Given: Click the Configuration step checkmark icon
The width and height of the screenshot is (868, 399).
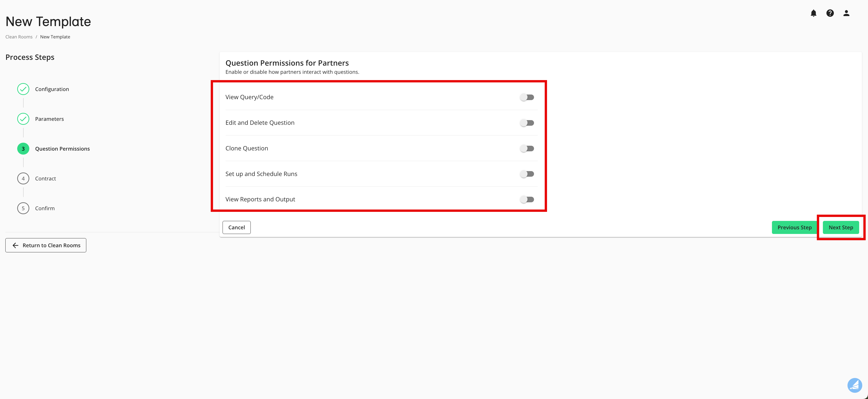Looking at the screenshot, I should pyautogui.click(x=23, y=89).
